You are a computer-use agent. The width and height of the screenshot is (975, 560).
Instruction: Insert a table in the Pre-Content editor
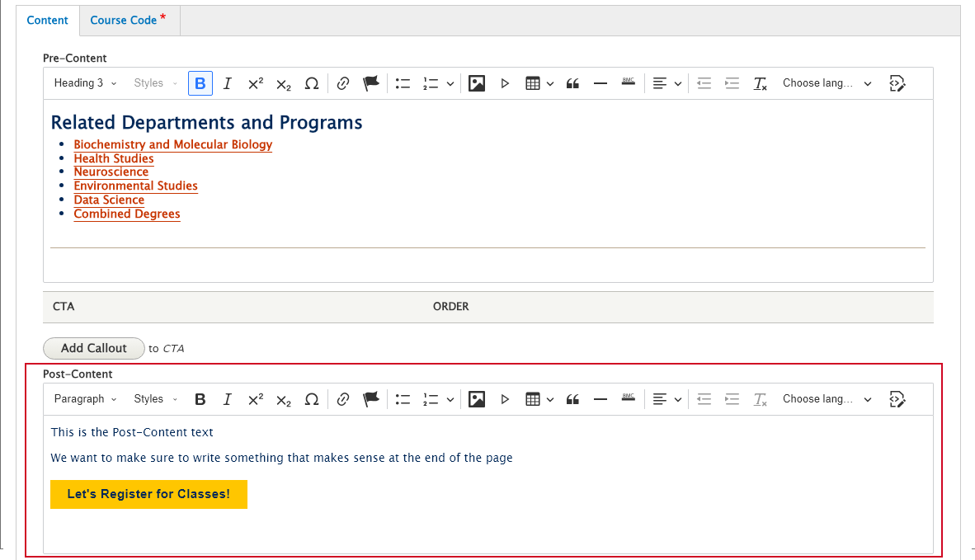click(533, 82)
